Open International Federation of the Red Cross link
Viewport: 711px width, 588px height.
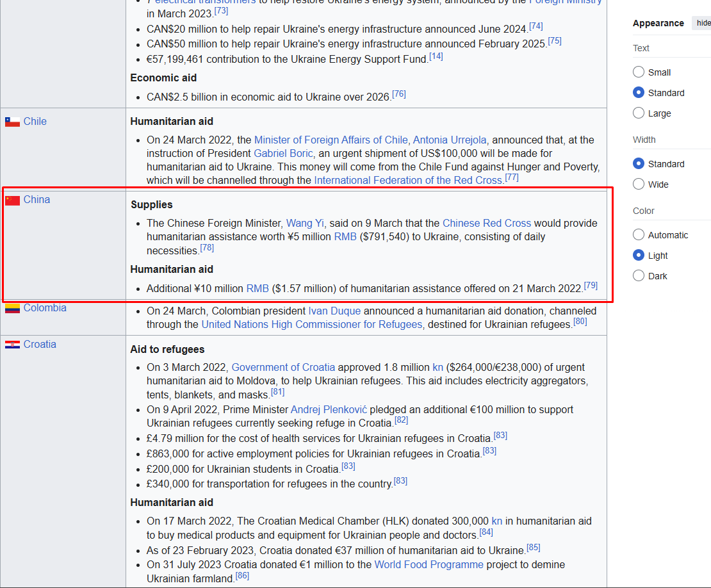click(x=408, y=181)
